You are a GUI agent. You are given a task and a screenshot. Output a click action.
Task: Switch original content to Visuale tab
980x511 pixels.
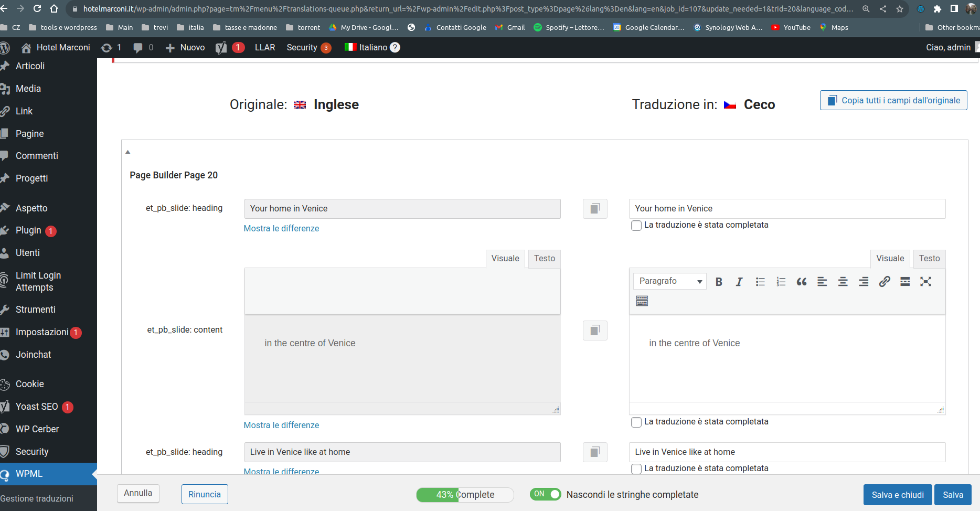tap(505, 259)
